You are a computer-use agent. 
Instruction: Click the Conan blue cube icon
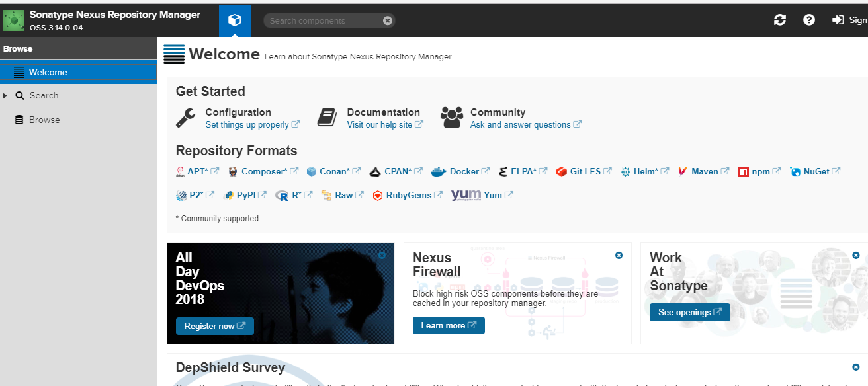click(x=312, y=172)
